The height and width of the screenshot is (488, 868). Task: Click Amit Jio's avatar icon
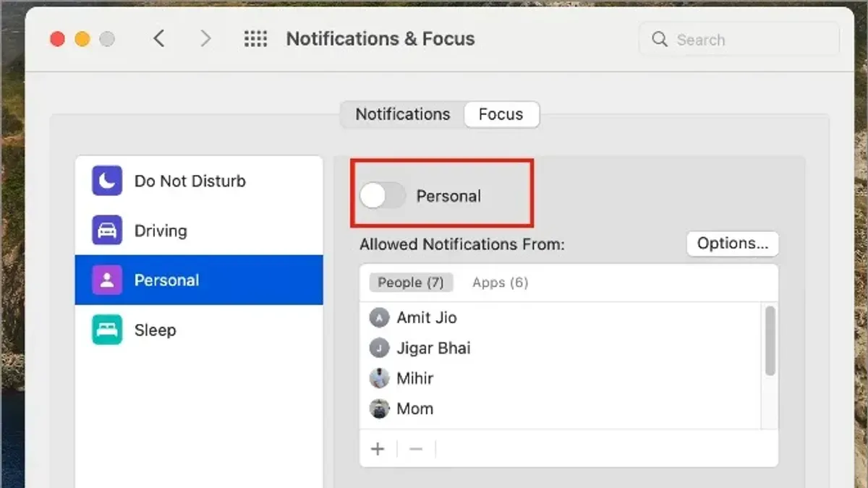tap(380, 317)
